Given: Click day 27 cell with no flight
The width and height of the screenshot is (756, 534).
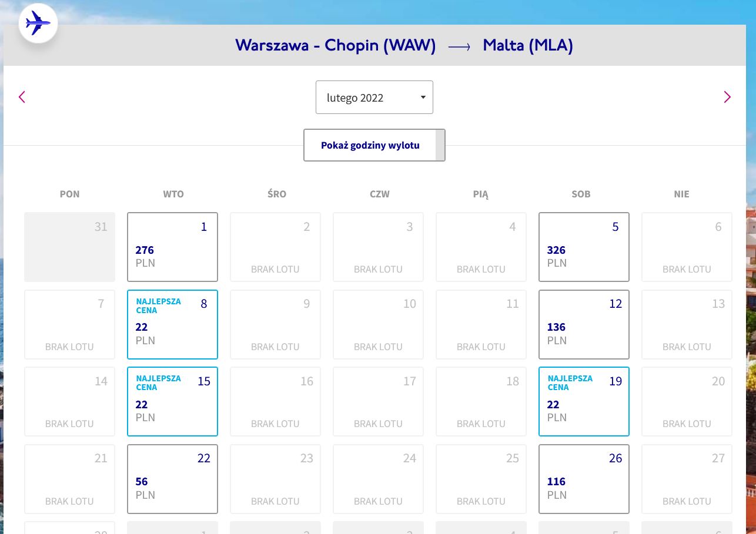Looking at the screenshot, I should click(687, 479).
